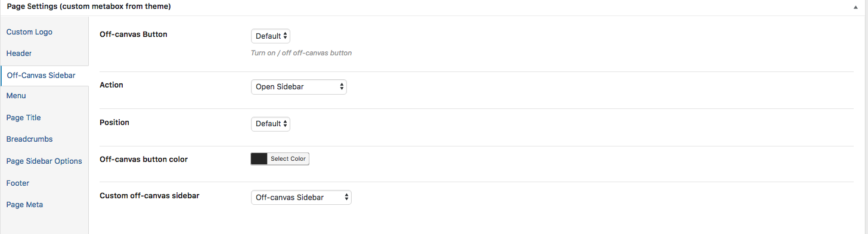The width and height of the screenshot is (868, 234).
Task: Open the Page Meta tab
Action: [24, 204]
